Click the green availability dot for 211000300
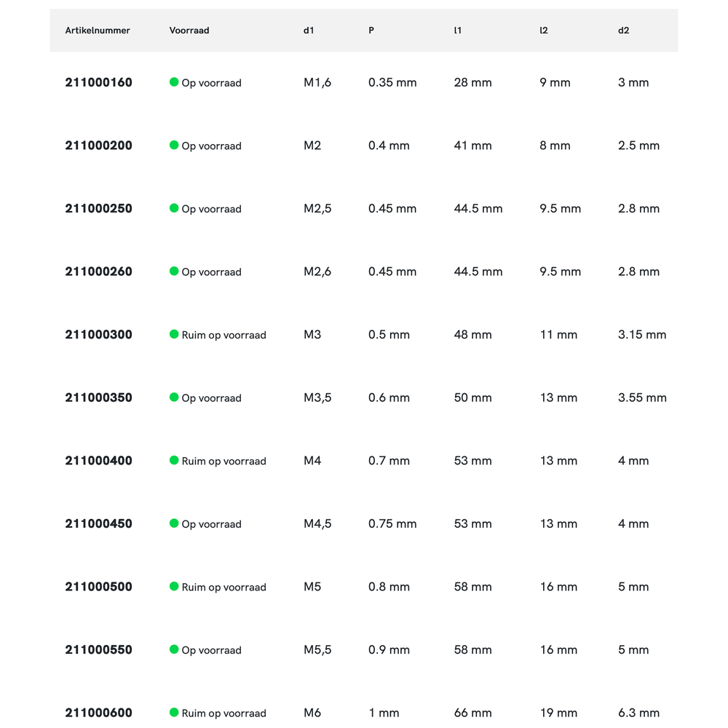Screen dimensions: 728x728 pos(174,334)
